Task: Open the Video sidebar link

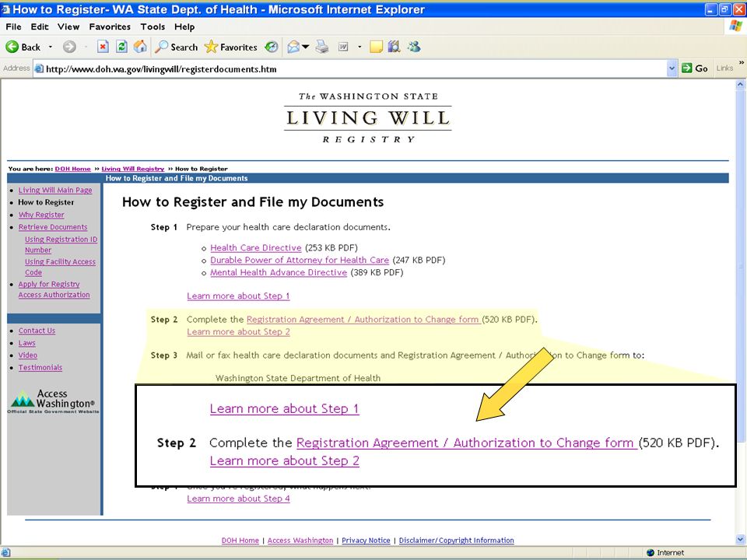Action: [28, 355]
